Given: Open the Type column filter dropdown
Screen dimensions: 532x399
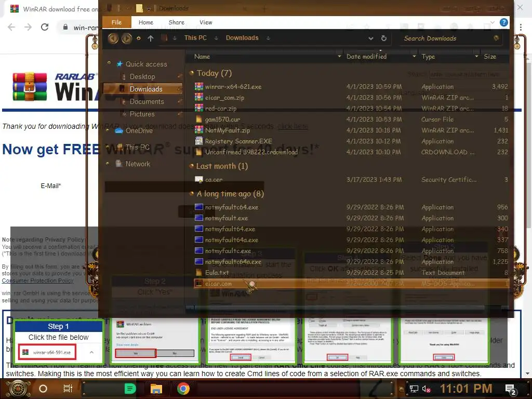Looking at the screenshot, I should (476, 56).
